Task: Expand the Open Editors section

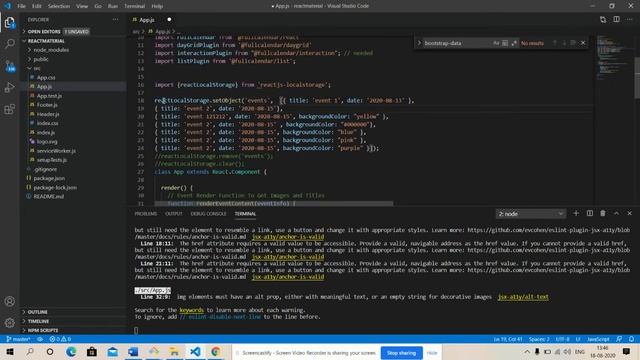Action: click(44, 31)
